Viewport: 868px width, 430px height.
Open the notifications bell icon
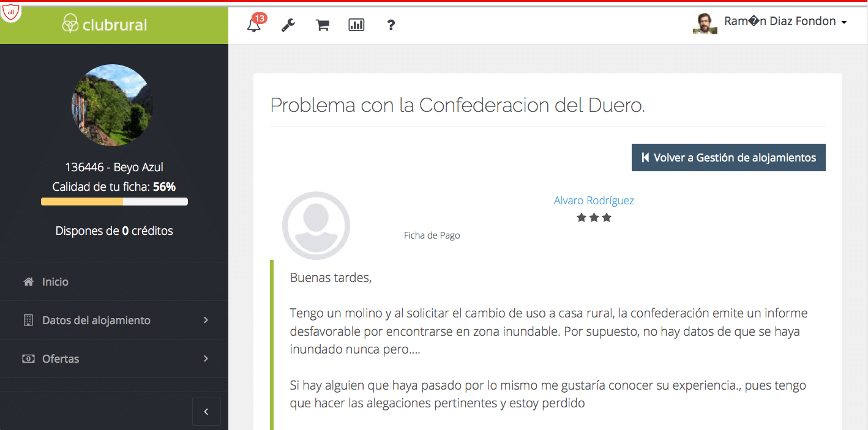point(253,25)
